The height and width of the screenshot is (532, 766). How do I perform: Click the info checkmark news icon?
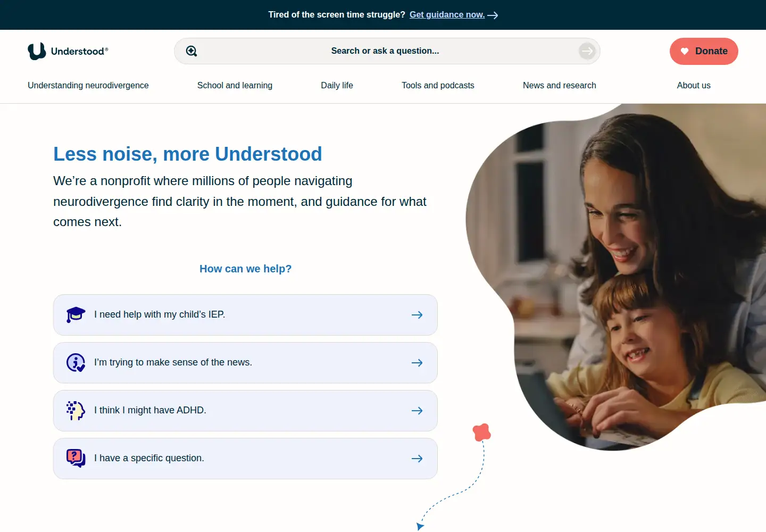coord(76,362)
